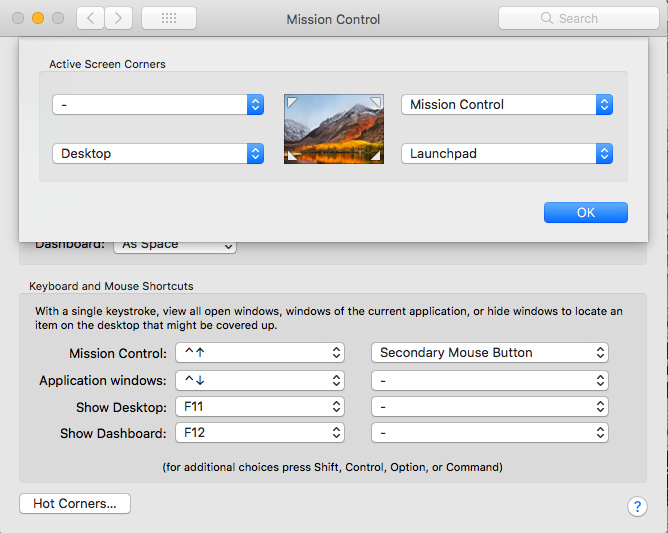The image size is (668, 533).
Task: Click the Hot Corners... button
Action: pos(75,504)
